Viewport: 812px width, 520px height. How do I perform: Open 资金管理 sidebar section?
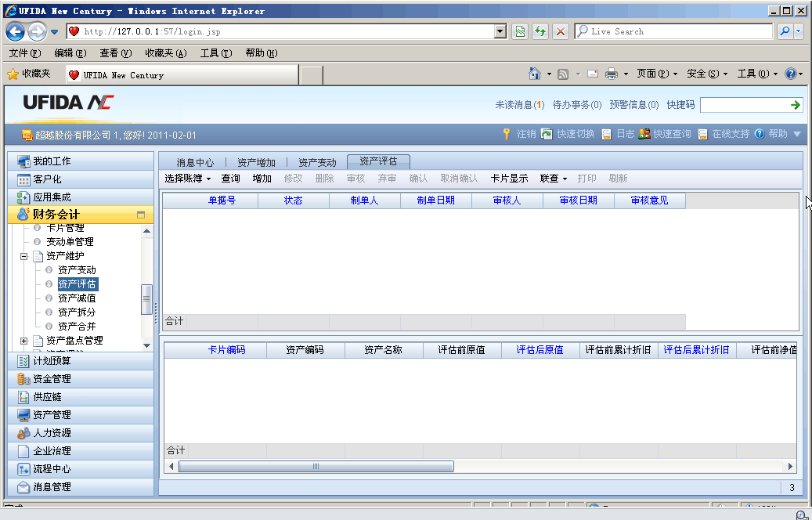[81, 379]
